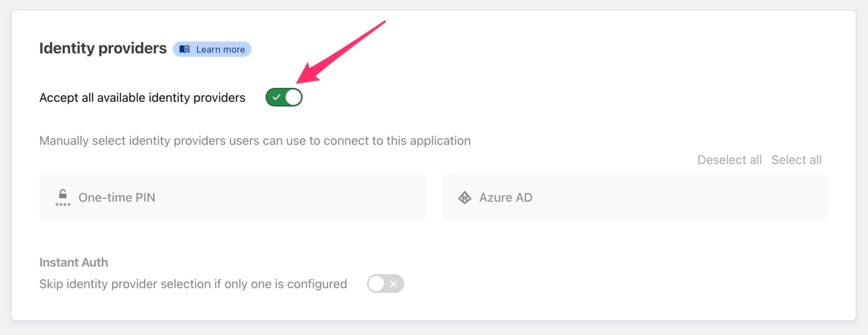Click the manually select identity providers text
Image resolution: width=868 pixels, height=335 pixels.
click(254, 141)
